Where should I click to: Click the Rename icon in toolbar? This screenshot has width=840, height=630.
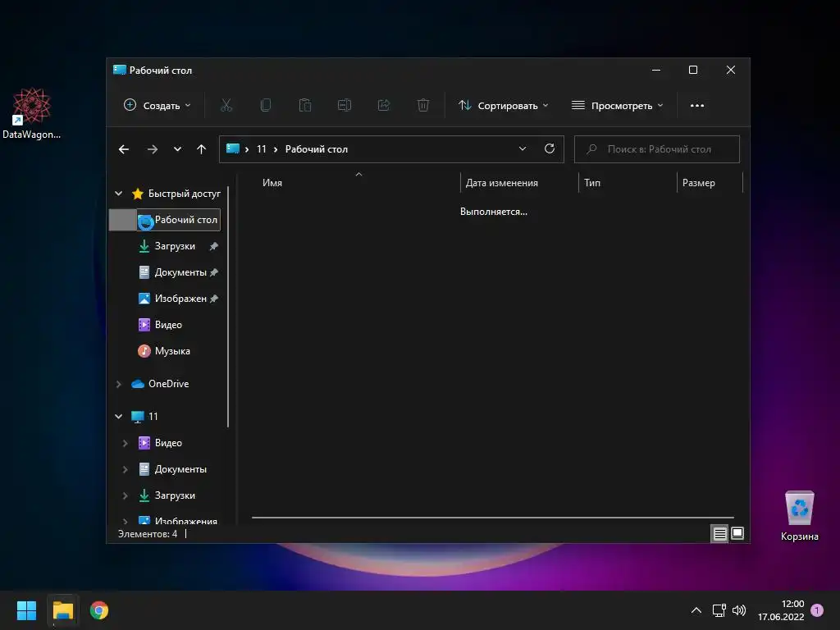click(345, 106)
